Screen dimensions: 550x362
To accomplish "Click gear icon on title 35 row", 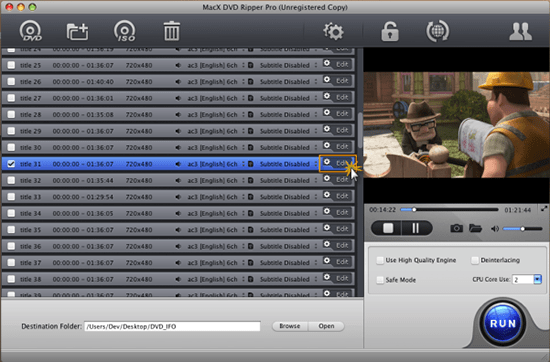I will tap(327, 228).
